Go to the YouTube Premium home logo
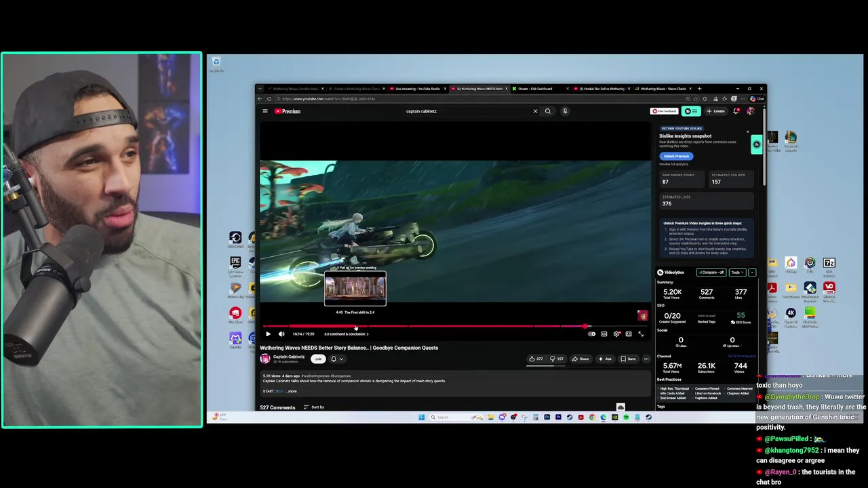Viewport: 868px width, 488px height. (x=288, y=111)
